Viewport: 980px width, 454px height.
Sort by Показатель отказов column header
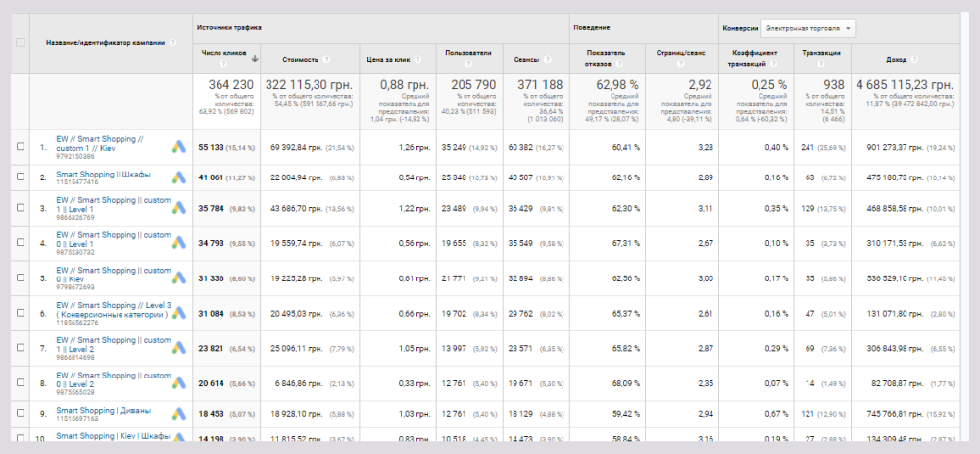click(x=606, y=55)
